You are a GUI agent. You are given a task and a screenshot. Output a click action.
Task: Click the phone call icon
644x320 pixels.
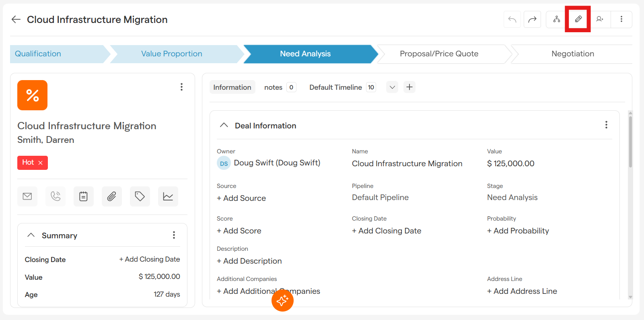pos(56,196)
